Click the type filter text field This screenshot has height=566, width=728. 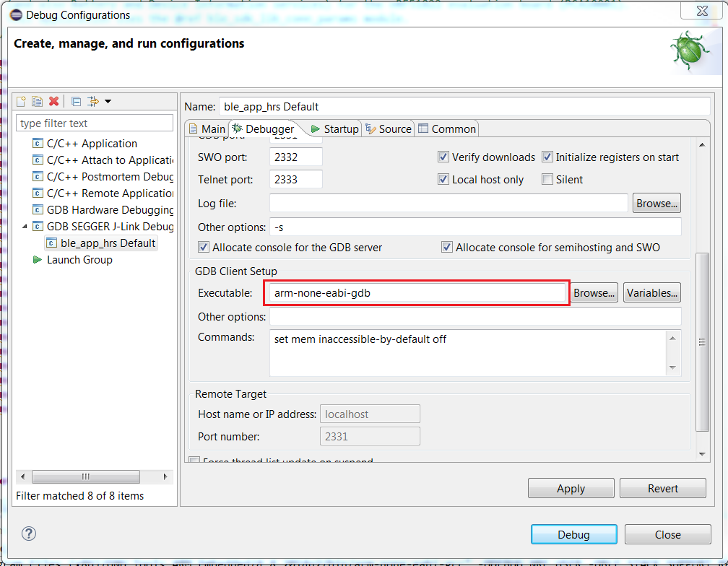click(x=95, y=123)
